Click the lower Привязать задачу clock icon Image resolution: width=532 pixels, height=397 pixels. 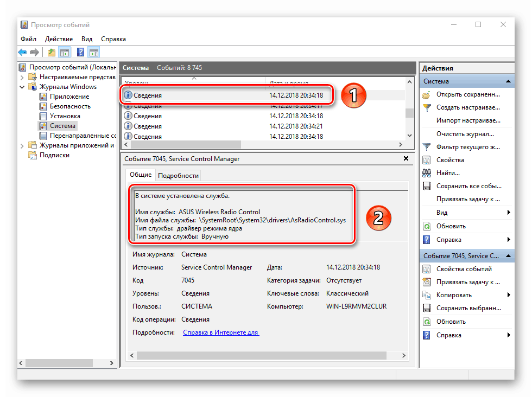427,282
